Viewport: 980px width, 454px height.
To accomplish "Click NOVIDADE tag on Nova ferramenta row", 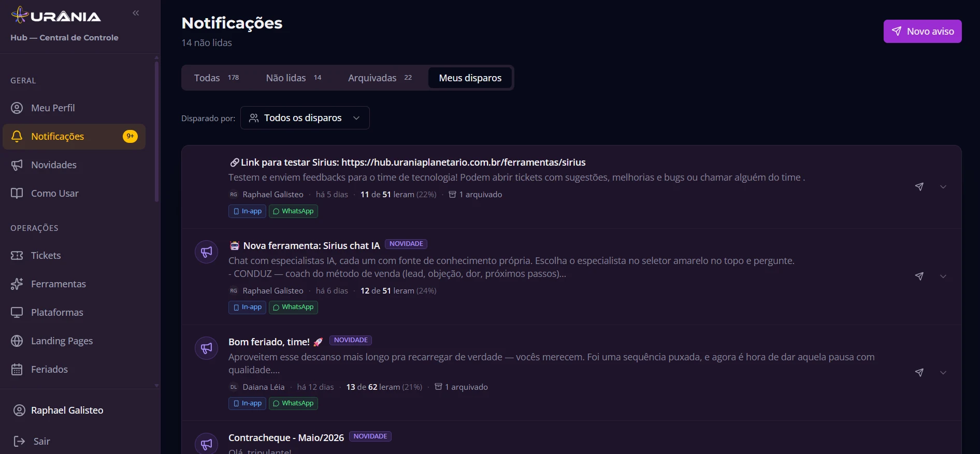I will click(406, 244).
